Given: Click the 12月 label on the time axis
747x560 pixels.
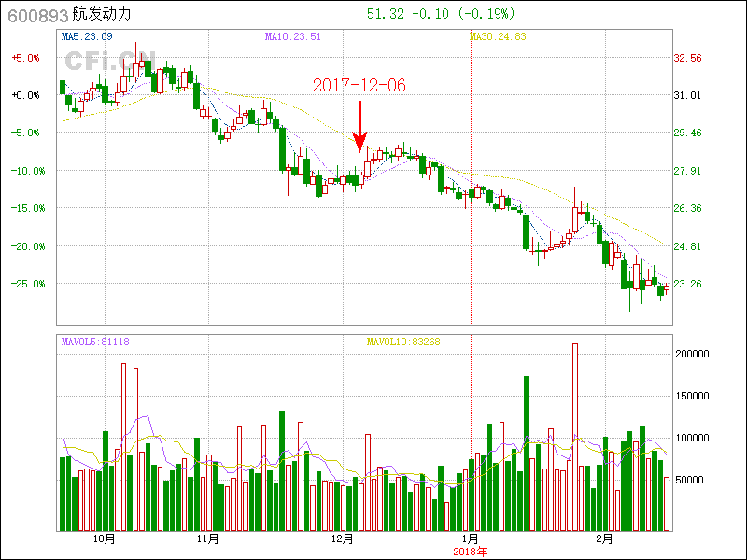Looking at the screenshot, I should pos(344,539).
